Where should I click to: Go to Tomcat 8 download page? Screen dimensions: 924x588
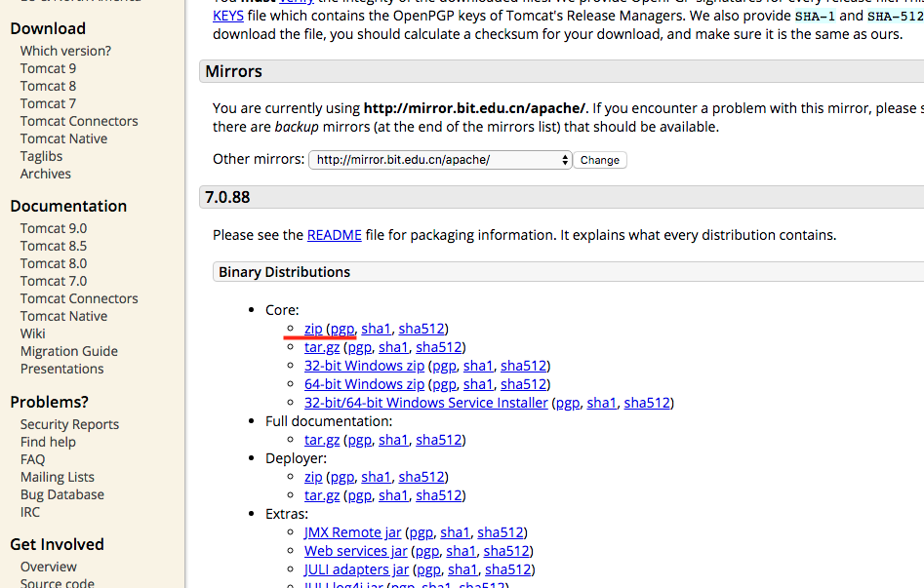pos(48,86)
